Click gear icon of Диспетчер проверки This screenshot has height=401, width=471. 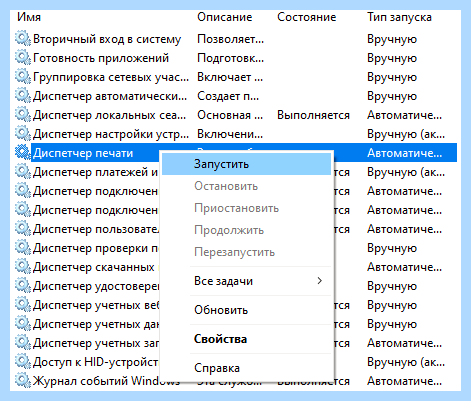click(23, 248)
